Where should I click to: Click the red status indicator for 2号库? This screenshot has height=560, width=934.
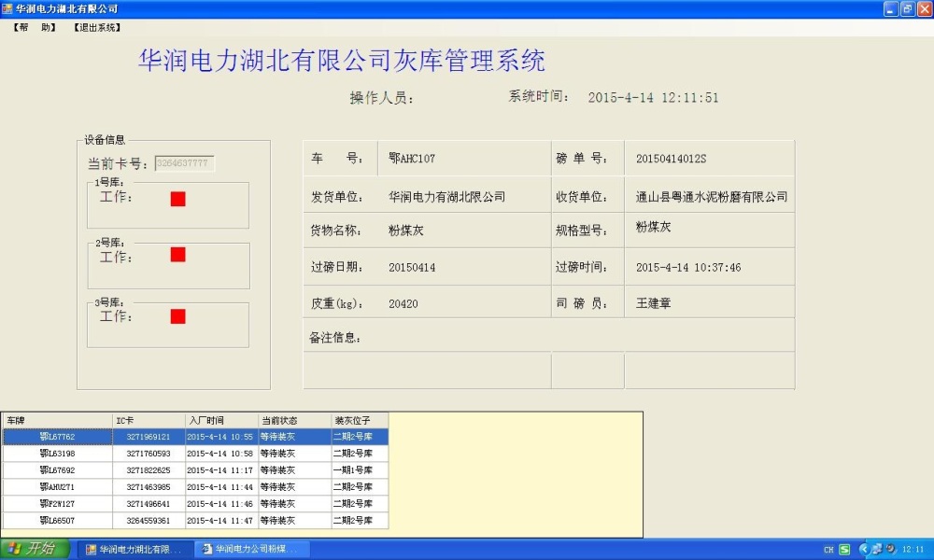click(x=178, y=255)
